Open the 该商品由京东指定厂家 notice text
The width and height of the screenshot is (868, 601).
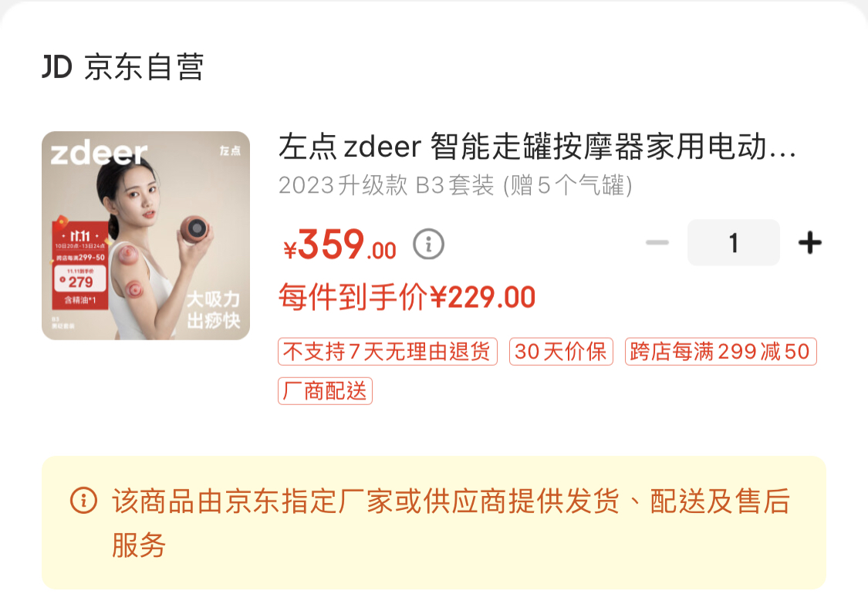(451, 523)
